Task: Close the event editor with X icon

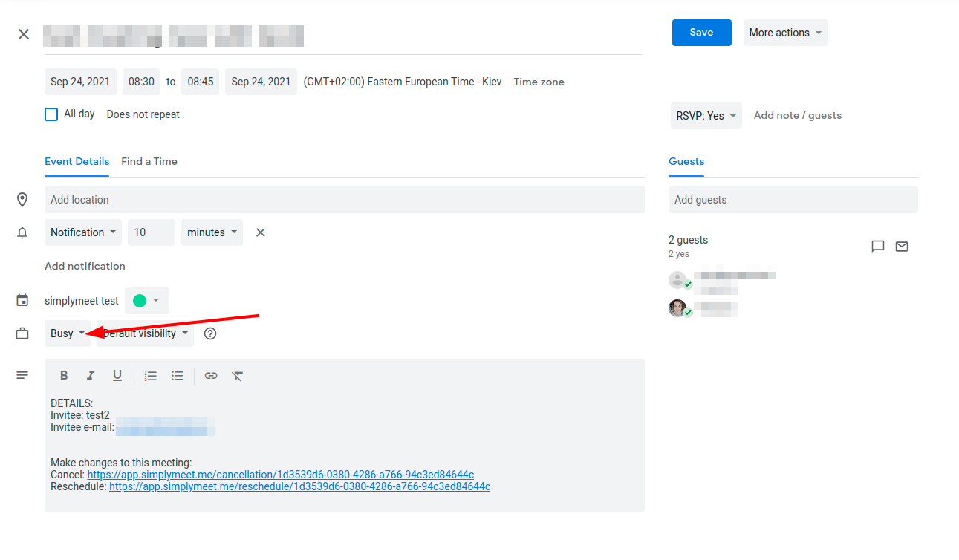Action: tap(24, 34)
